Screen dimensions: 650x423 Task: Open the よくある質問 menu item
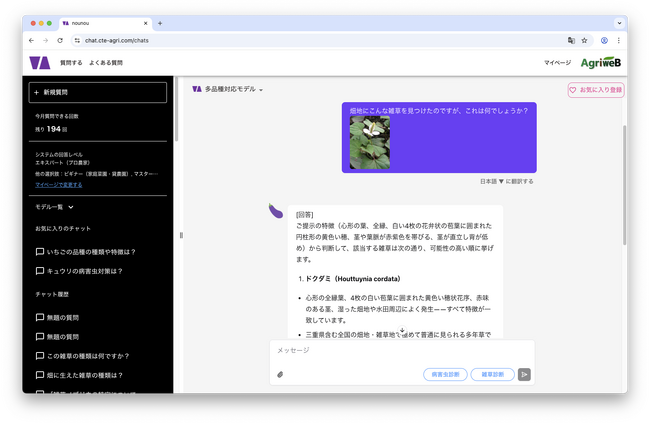click(106, 63)
